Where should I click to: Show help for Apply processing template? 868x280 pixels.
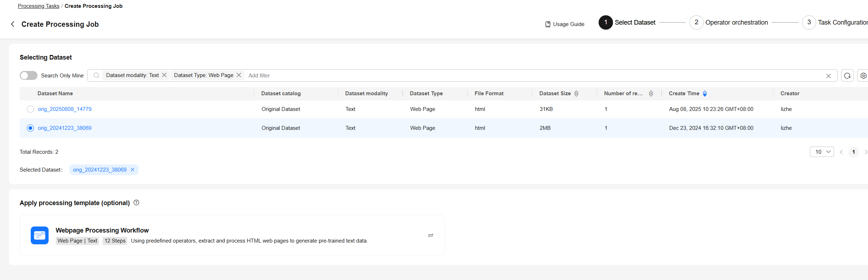tap(136, 203)
